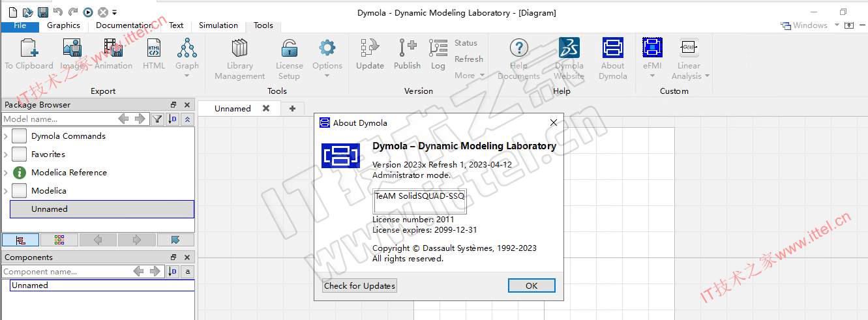Image resolution: width=868 pixels, height=320 pixels.
Task: Add new tab with plus button
Action: tap(292, 109)
